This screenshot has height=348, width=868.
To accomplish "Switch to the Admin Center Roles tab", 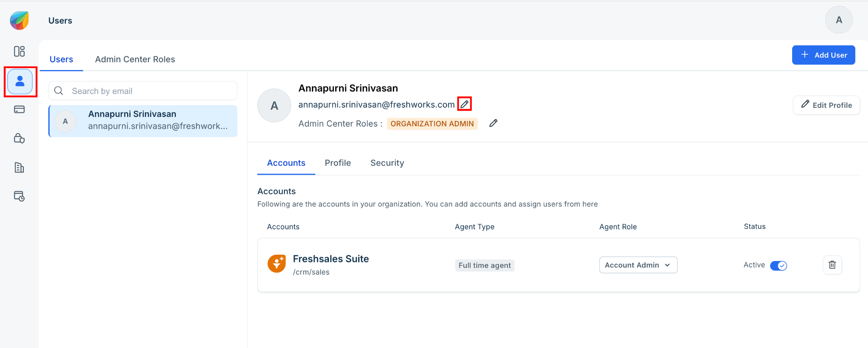I will [x=135, y=59].
